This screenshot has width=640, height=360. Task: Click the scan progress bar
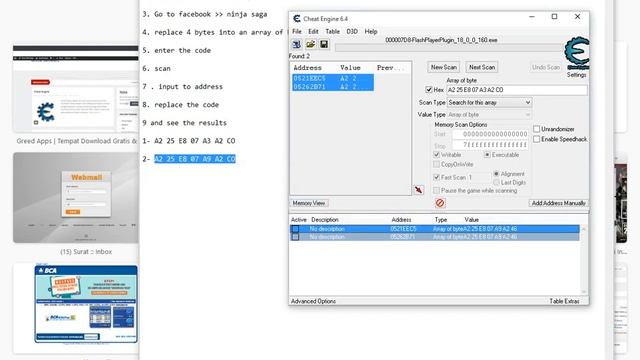449,48
